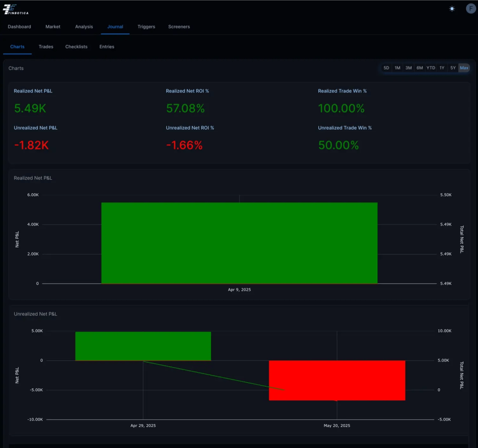Select the 5Y range button
478x448 pixels.
point(452,68)
